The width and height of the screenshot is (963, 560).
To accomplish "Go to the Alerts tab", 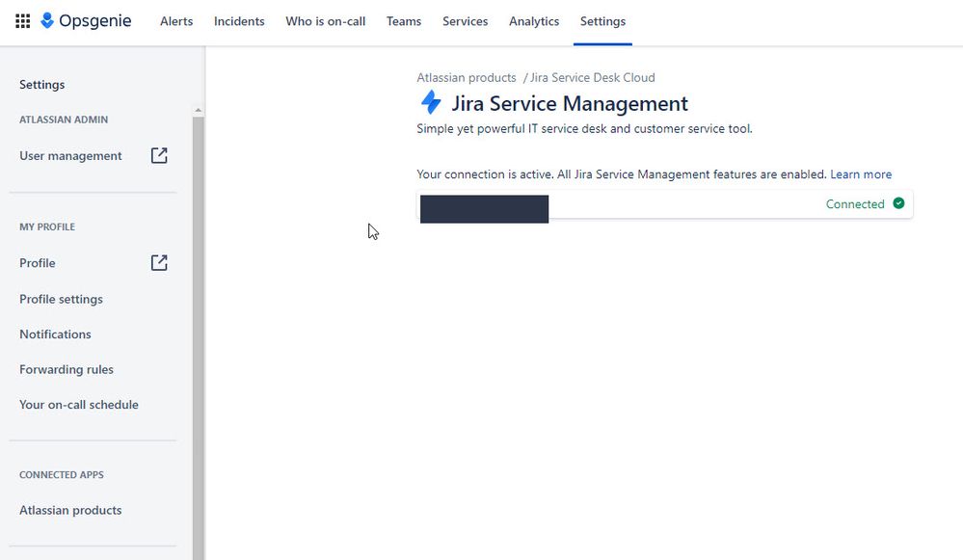I will click(176, 21).
